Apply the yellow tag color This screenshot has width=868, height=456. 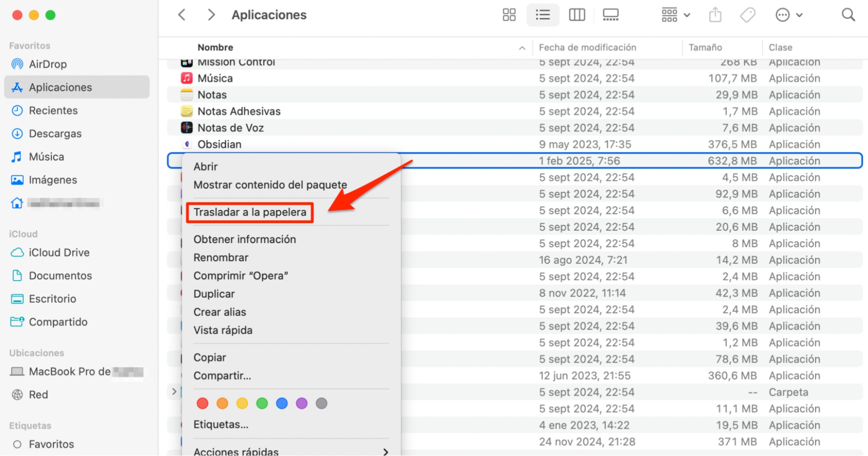click(x=242, y=404)
